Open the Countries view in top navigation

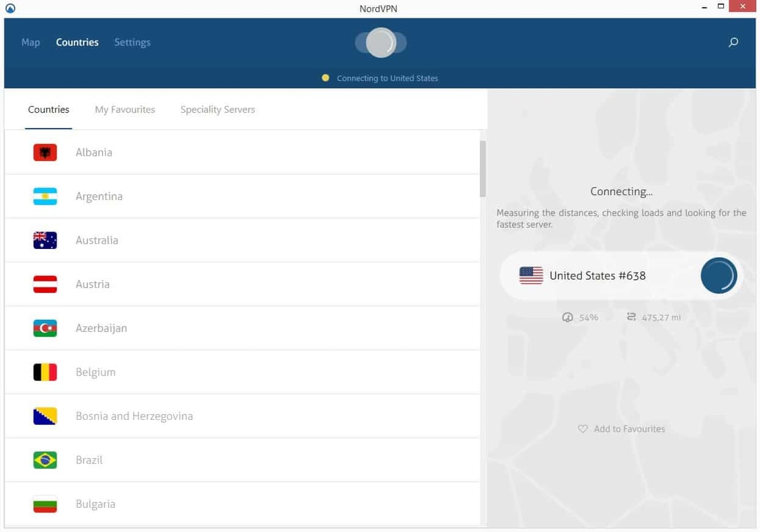point(77,42)
